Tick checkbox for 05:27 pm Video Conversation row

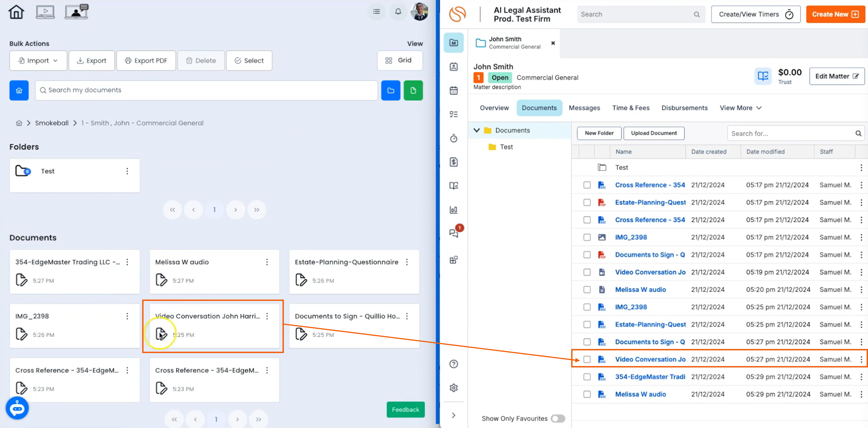[587, 359]
